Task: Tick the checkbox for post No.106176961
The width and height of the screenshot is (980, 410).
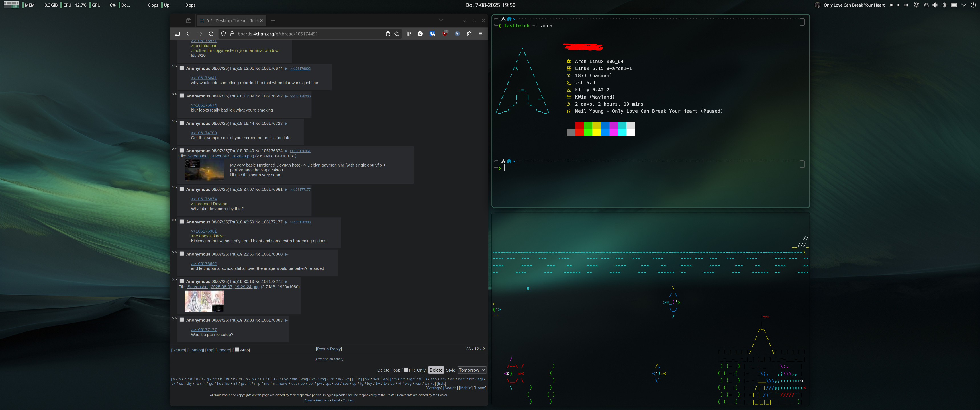Action: click(x=182, y=189)
